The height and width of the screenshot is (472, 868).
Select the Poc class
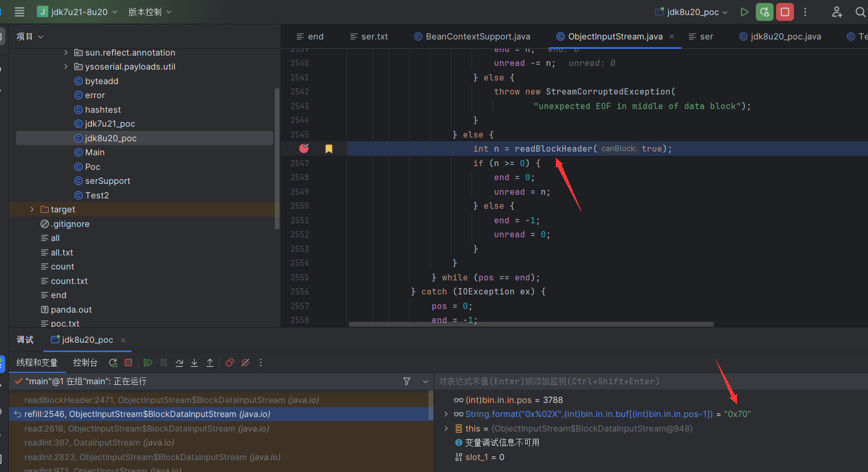[x=92, y=167]
